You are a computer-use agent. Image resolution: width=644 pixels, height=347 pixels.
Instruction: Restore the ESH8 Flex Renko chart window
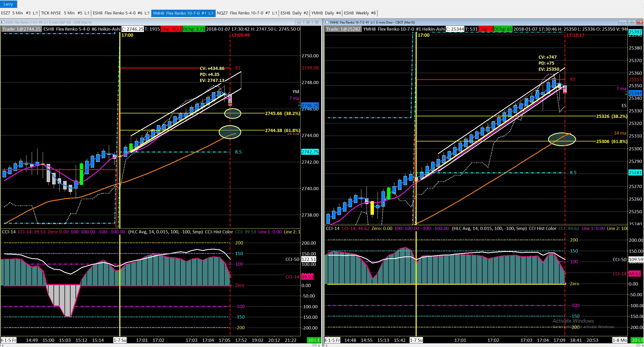(308, 22)
